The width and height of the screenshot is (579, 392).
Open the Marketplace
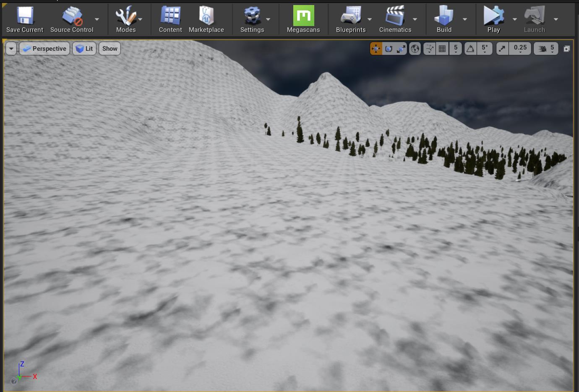(x=206, y=20)
